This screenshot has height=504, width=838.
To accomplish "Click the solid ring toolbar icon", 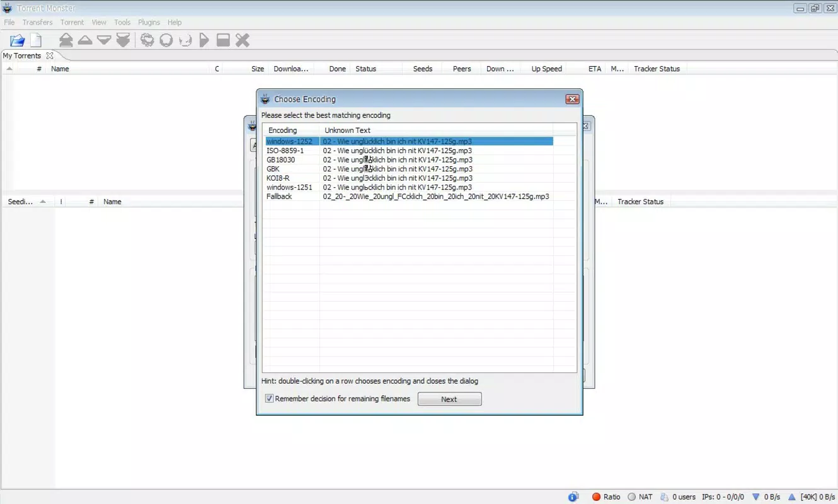I will 166,40.
